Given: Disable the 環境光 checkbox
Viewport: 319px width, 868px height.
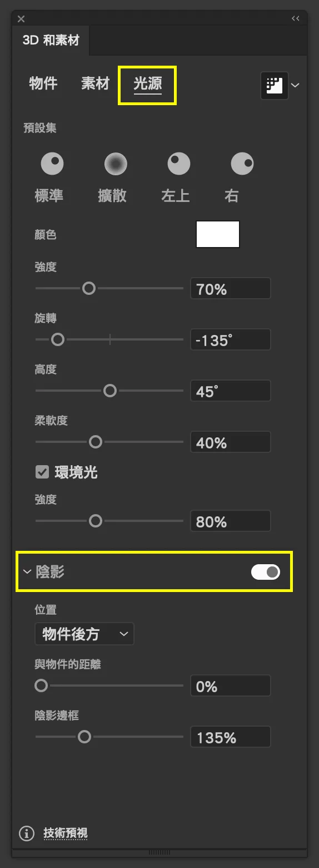Looking at the screenshot, I should 42,472.
